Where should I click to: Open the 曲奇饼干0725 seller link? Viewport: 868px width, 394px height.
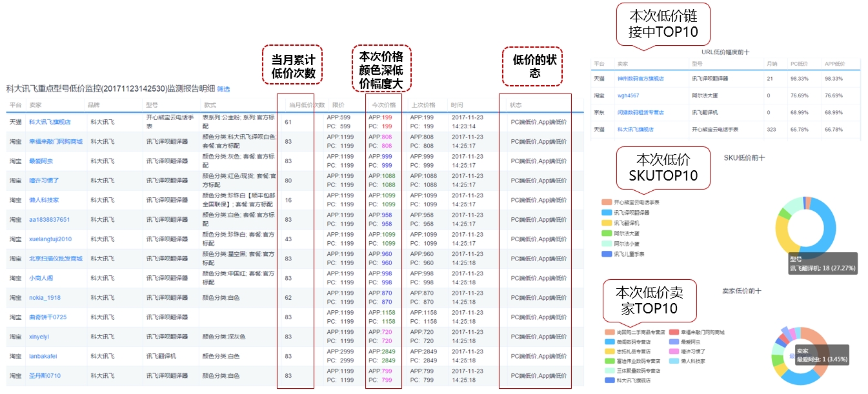(x=48, y=317)
